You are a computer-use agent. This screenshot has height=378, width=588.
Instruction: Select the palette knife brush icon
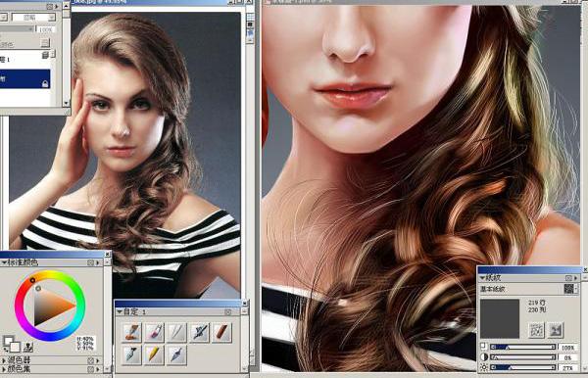point(132,354)
